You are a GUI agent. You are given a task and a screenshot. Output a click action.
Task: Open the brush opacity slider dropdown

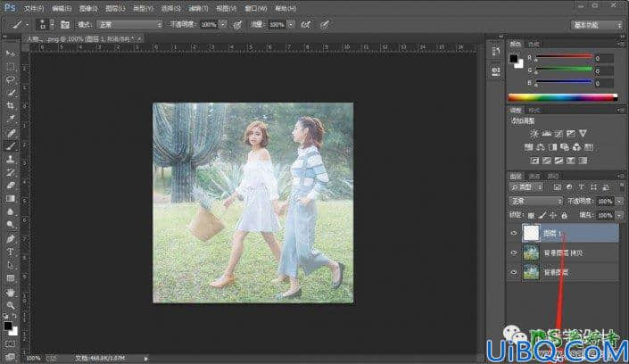click(x=223, y=25)
